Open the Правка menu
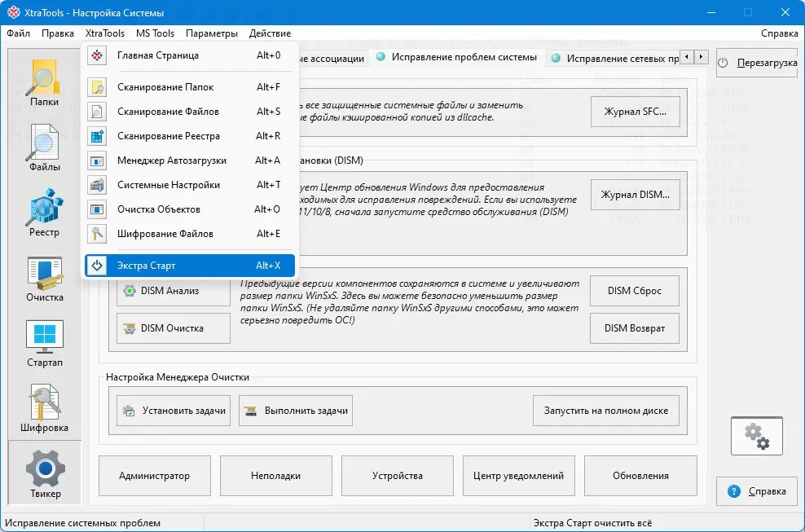 (x=58, y=33)
